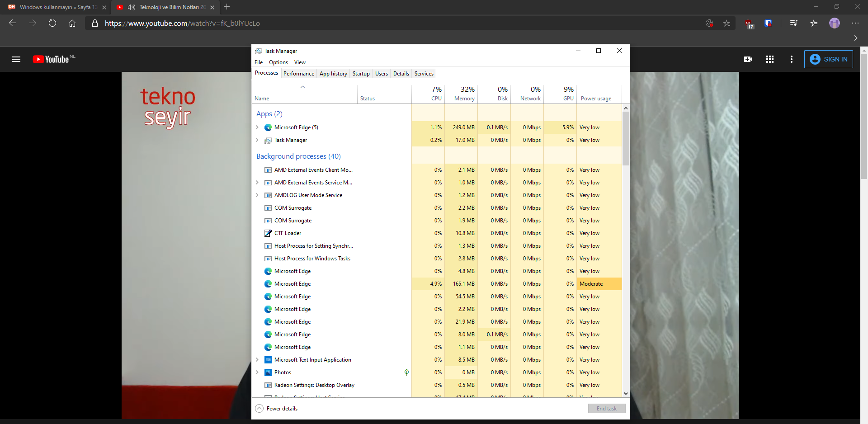The width and height of the screenshot is (868, 424).
Task: Click Microsoft Edge (5) app icon row
Action: coord(268,127)
